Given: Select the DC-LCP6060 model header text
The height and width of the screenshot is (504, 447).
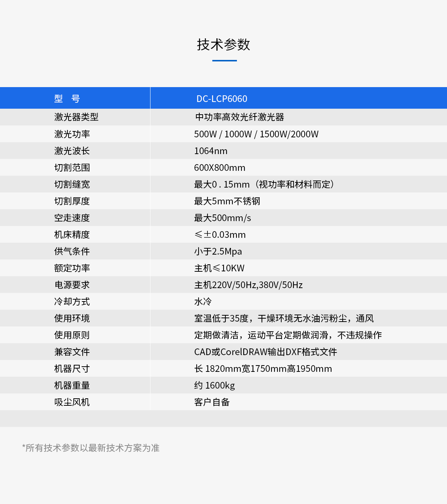Looking at the screenshot, I should tap(222, 99).
